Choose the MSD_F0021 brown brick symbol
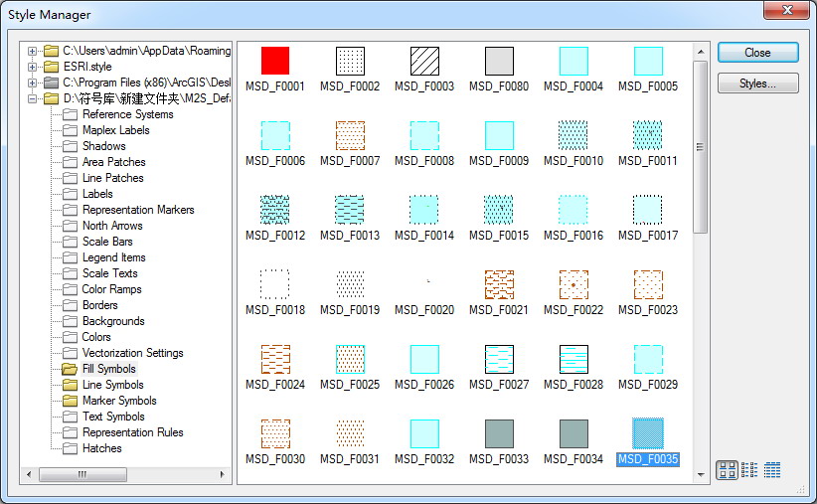 pos(499,284)
